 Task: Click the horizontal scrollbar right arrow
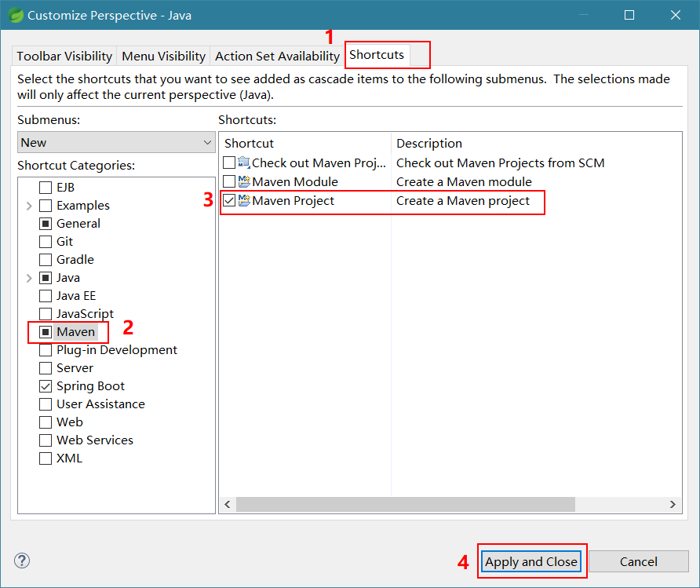(x=673, y=505)
